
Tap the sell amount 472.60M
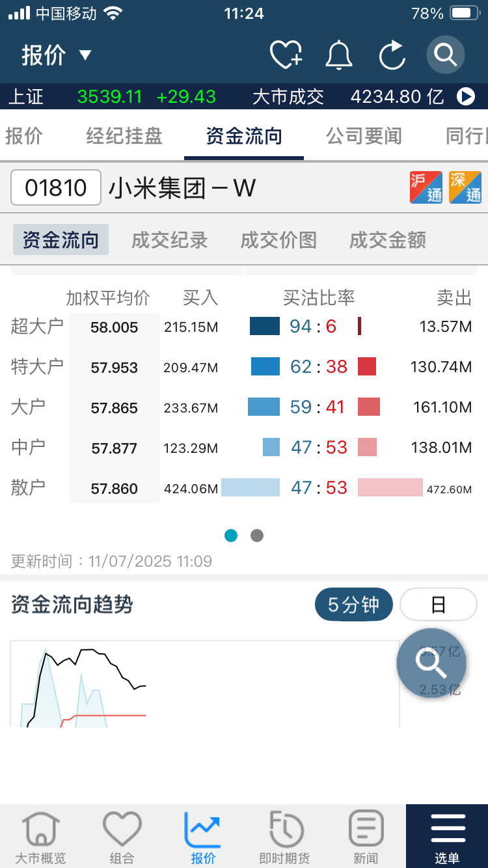(449, 489)
